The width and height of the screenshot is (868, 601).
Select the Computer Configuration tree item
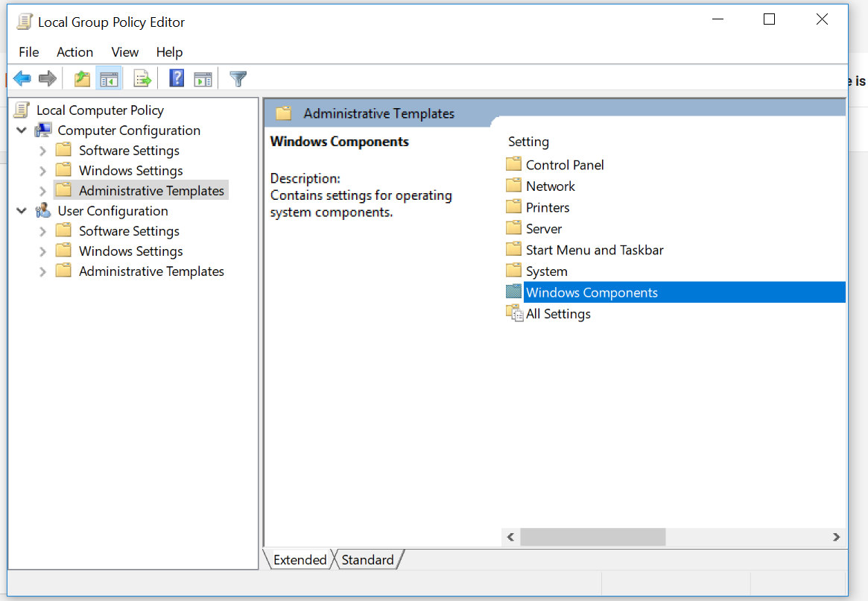[129, 130]
